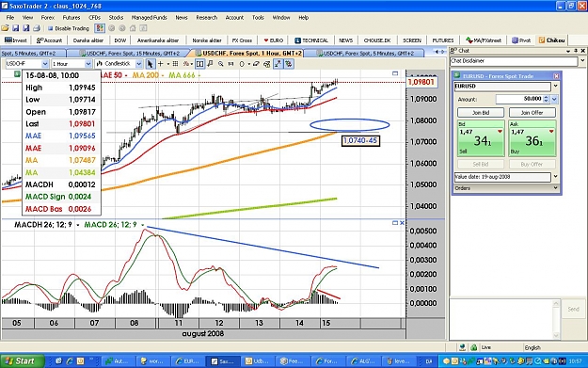Open the Futures menu
The width and height of the screenshot is (588, 368).
(72, 17)
